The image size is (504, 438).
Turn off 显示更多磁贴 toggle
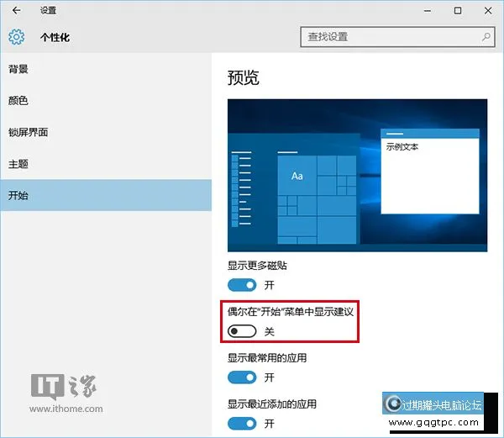(x=242, y=285)
